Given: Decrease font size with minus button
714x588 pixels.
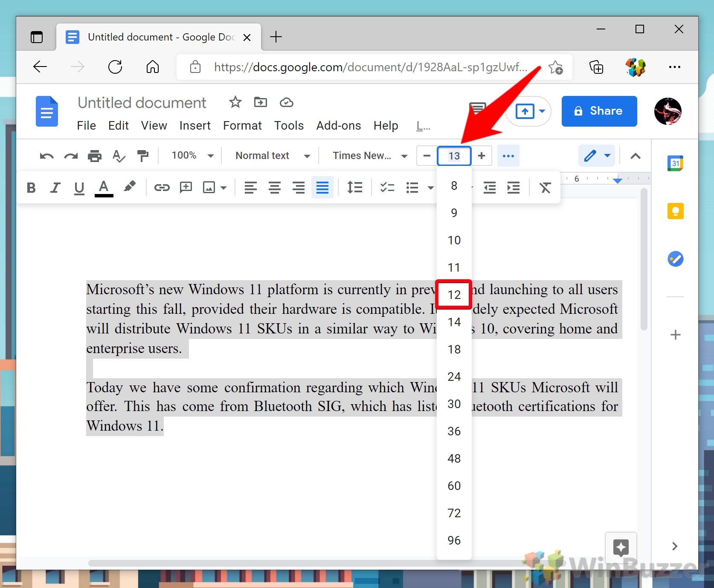Looking at the screenshot, I should [x=427, y=156].
